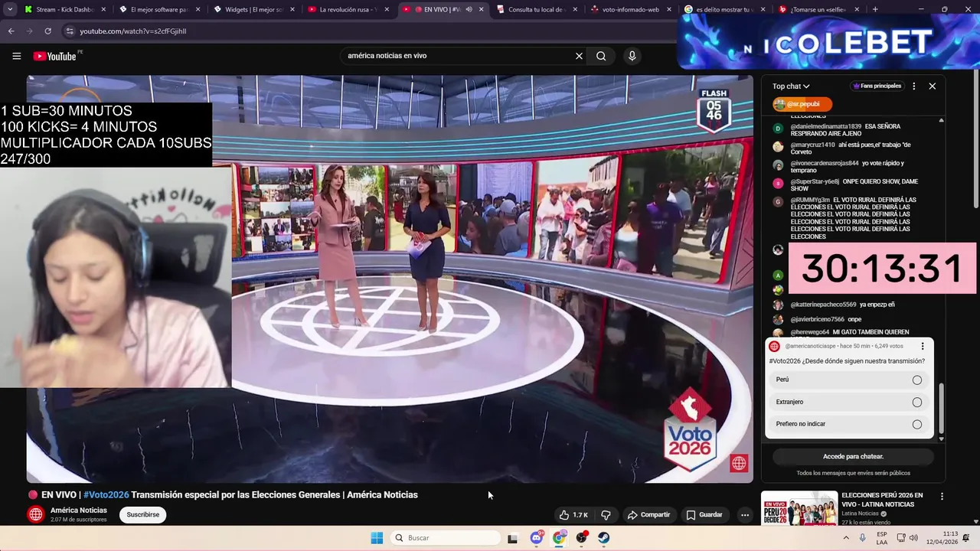This screenshot has height=551, width=980.
Task: Open Chrome from the taskbar
Action: pyautogui.click(x=559, y=538)
